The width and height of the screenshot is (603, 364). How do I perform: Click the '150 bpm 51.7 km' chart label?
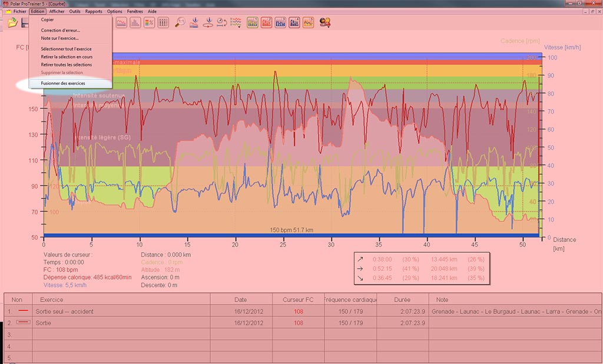(291, 230)
